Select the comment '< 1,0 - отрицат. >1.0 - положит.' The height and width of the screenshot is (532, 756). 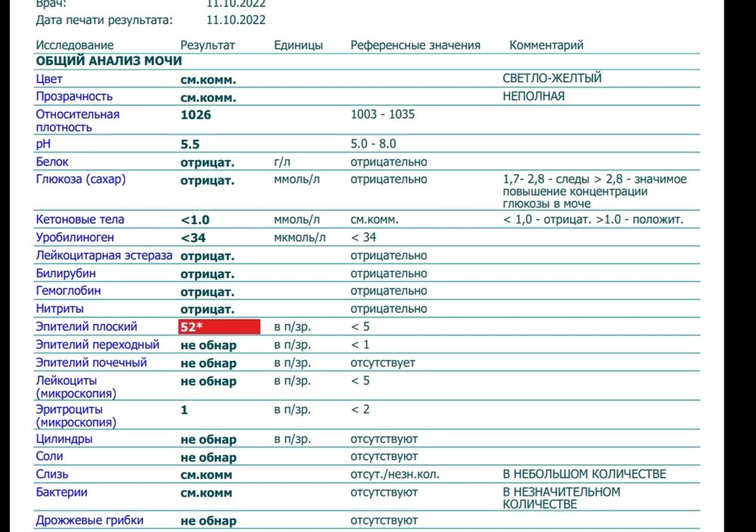pyautogui.click(x=593, y=220)
